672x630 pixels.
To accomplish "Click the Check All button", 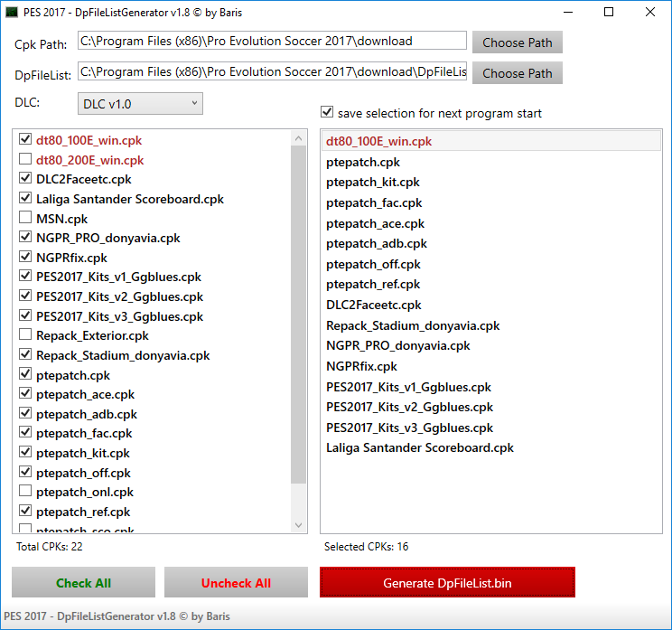I will pyautogui.click(x=84, y=583).
